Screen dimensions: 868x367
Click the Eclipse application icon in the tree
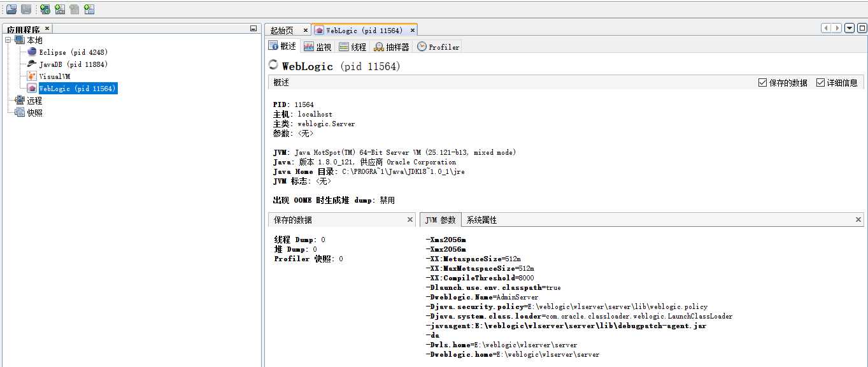32,52
